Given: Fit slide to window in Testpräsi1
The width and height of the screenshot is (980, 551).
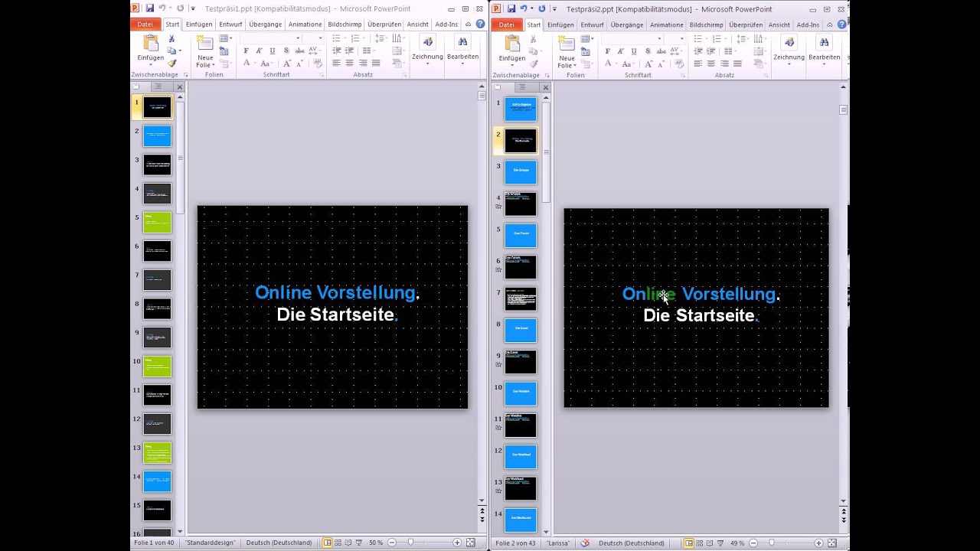Looking at the screenshot, I should coord(470,543).
